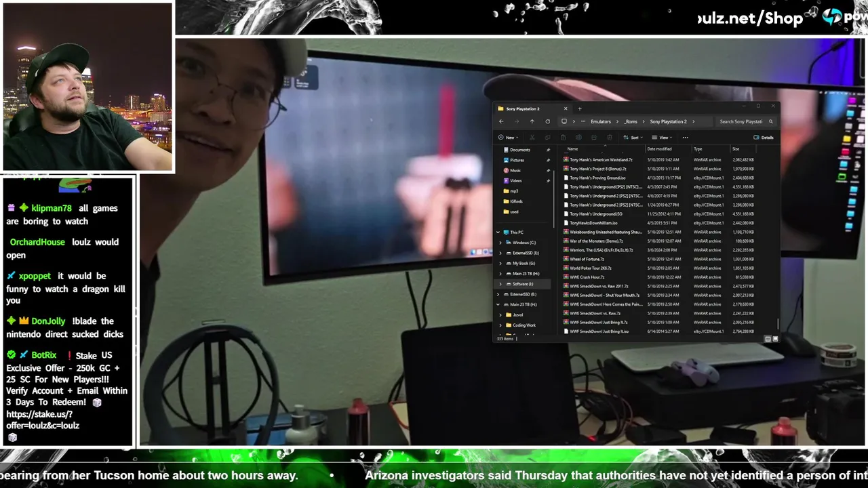Click the _Roms breadcrumb

(631, 121)
